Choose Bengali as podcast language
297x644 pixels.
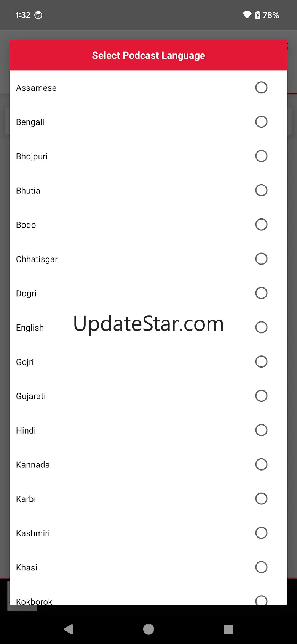coord(261,122)
